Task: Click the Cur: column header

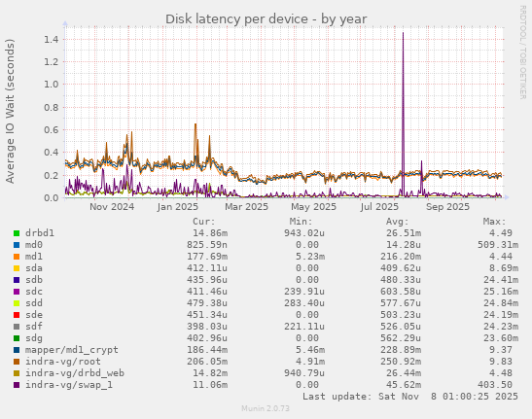Action: point(204,222)
